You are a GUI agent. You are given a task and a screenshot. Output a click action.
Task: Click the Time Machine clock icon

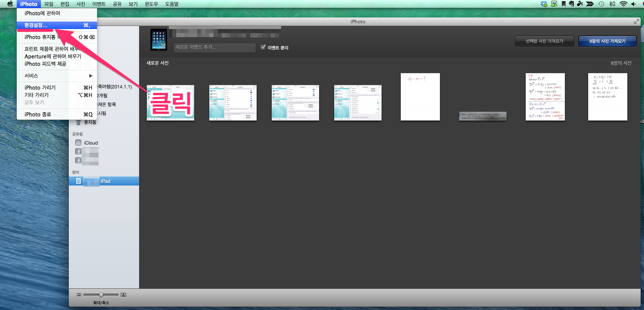click(601, 4)
